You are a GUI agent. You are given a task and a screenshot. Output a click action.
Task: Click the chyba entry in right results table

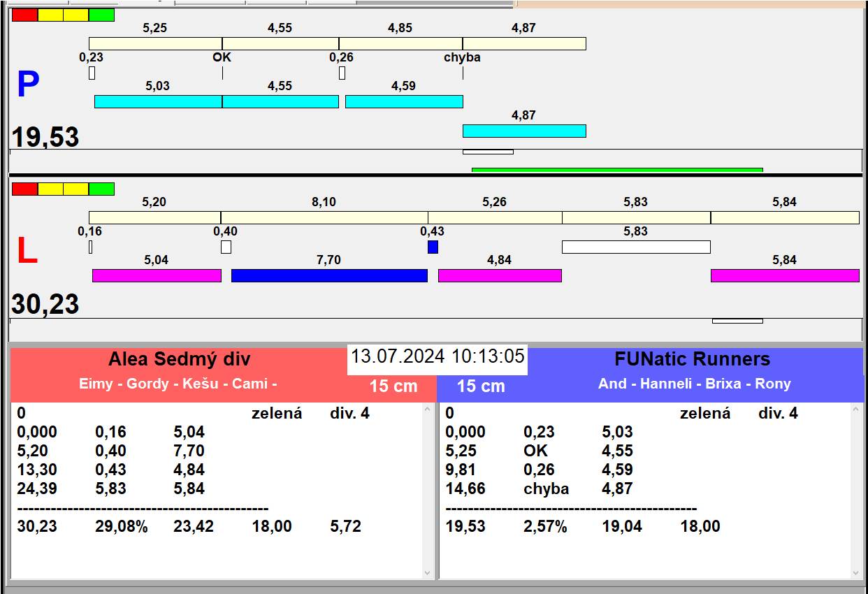(546, 488)
